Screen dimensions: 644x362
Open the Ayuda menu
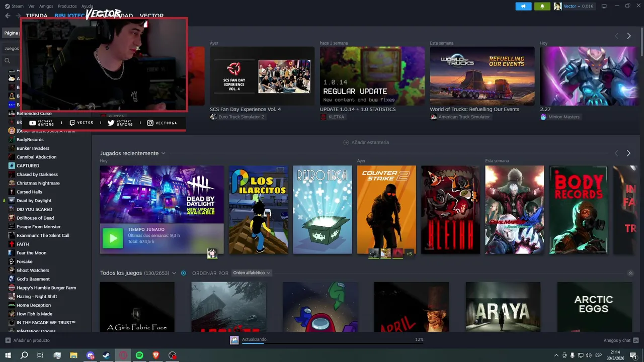pos(87,6)
